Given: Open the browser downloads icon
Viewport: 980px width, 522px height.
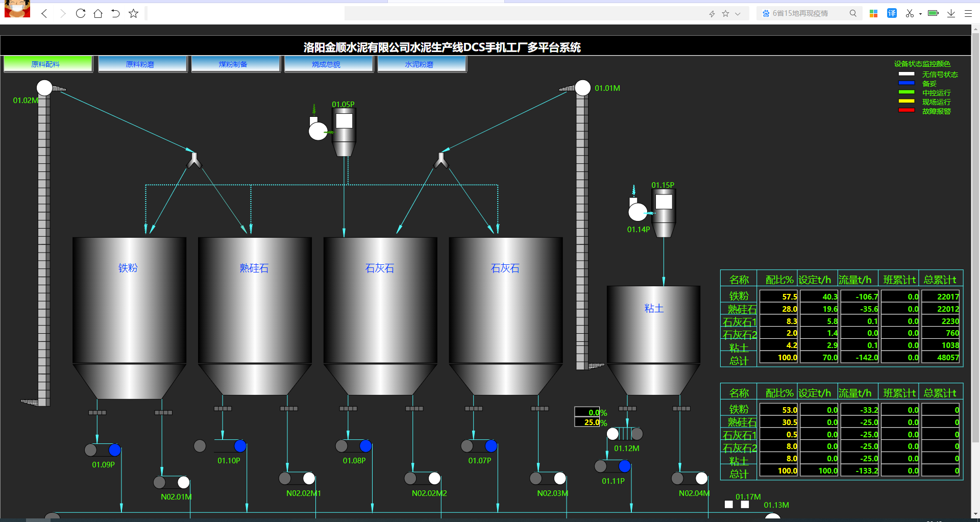Looking at the screenshot, I should pyautogui.click(x=951, y=13).
